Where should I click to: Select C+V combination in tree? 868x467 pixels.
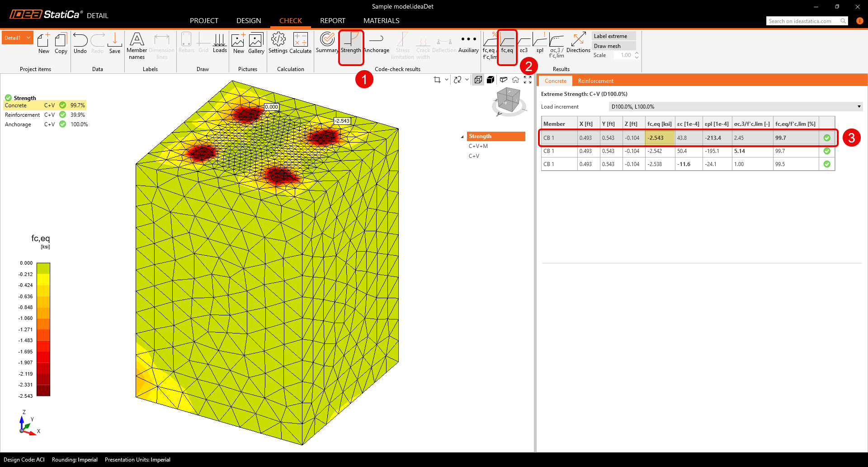tap(474, 156)
